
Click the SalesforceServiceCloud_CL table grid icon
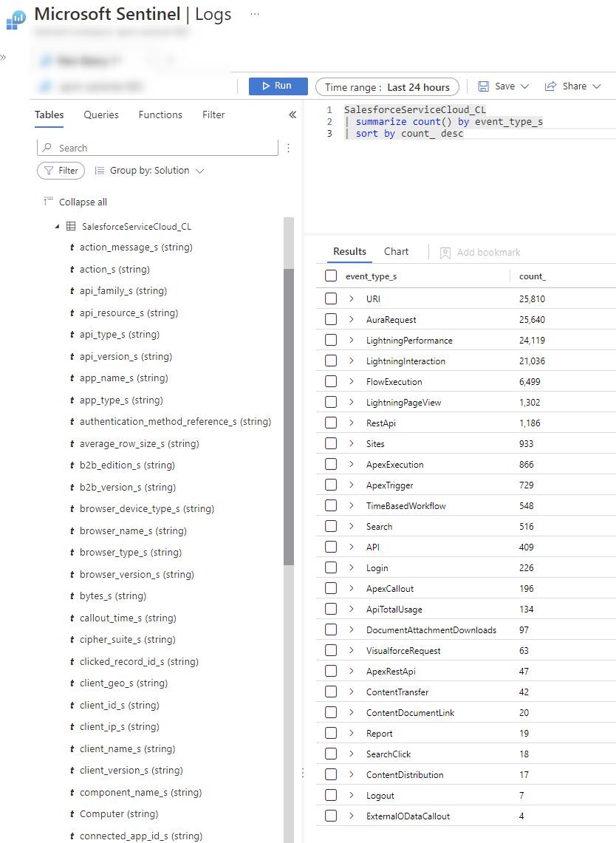tap(71, 226)
